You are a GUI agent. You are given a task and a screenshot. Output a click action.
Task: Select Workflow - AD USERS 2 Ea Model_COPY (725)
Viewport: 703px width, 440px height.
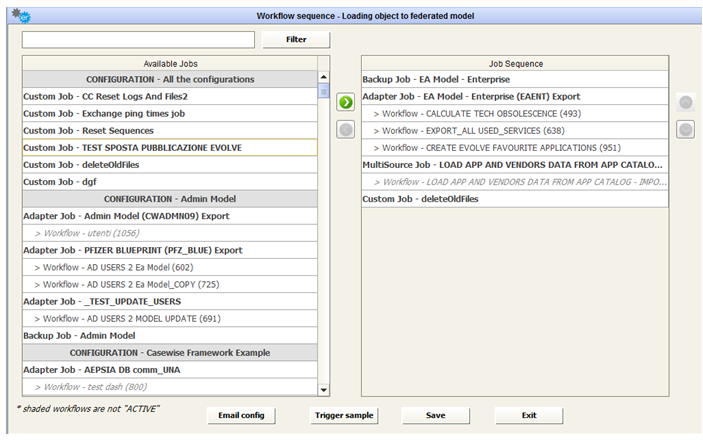(170, 284)
